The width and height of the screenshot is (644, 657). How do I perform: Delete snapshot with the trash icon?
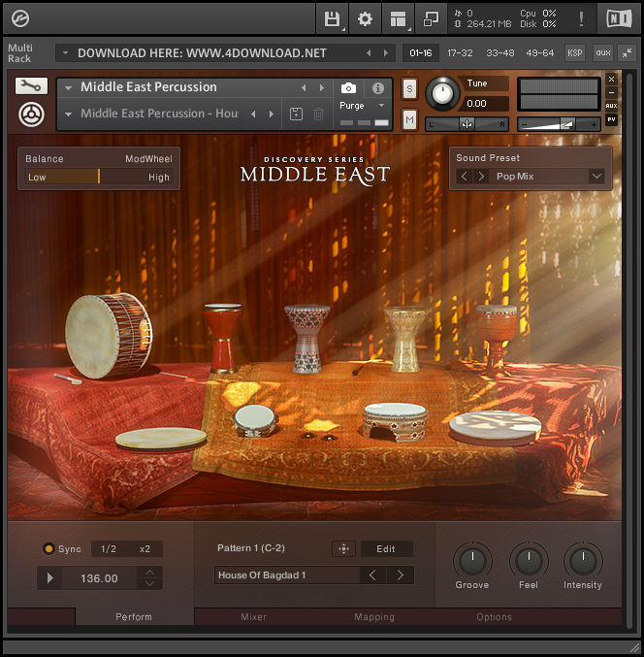coord(318,114)
